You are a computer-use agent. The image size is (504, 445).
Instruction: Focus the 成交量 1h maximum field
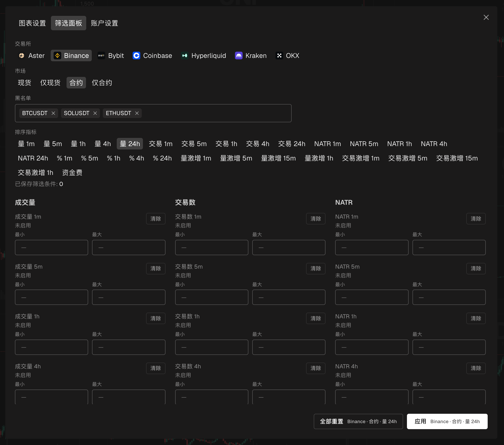129,347
